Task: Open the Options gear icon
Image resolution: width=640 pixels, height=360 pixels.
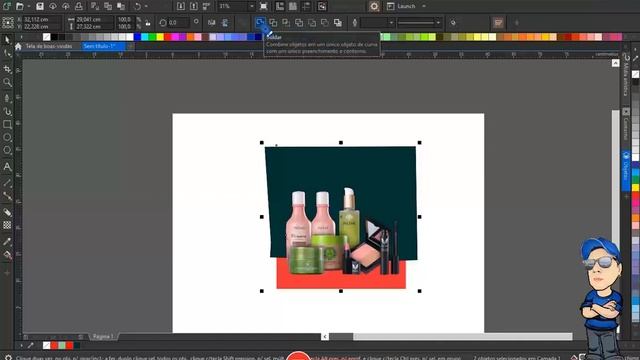Action: click(374, 6)
